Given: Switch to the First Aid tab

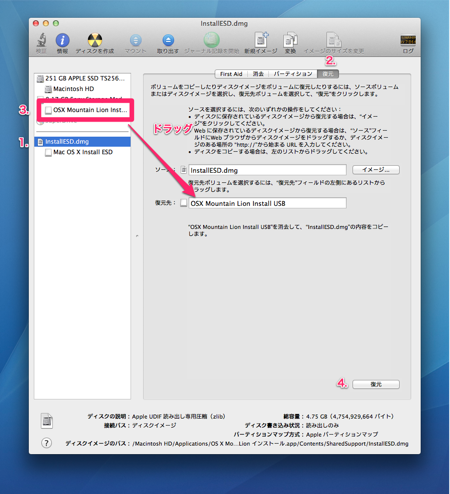Looking at the screenshot, I should (231, 74).
